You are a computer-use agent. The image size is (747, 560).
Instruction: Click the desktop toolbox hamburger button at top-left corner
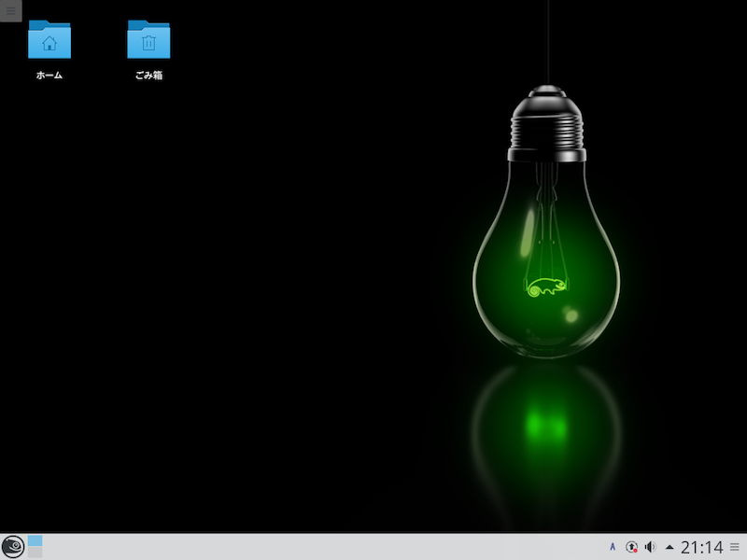pyautogui.click(x=10, y=10)
